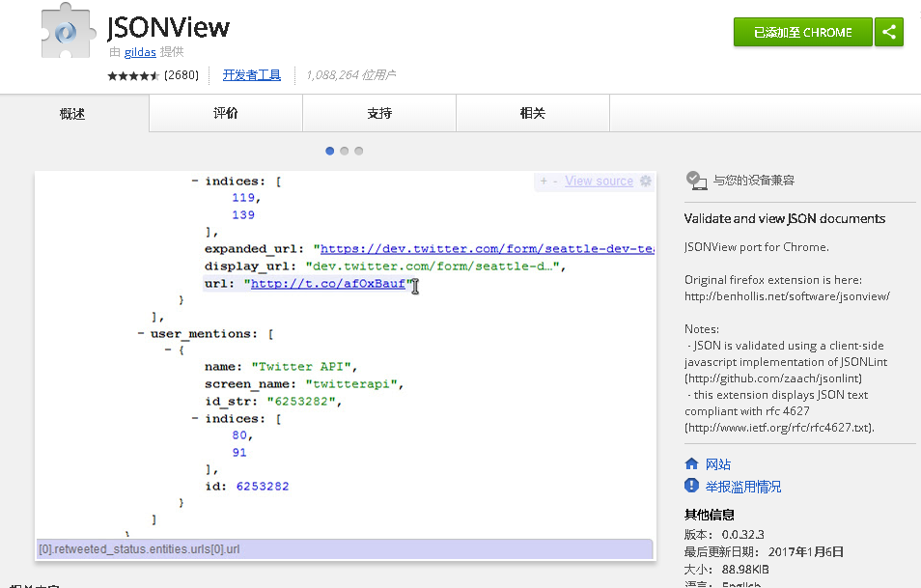This screenshot has width=921, height=588.
Task: Collapse the indices array containing 119
Action: pos(194,181)
